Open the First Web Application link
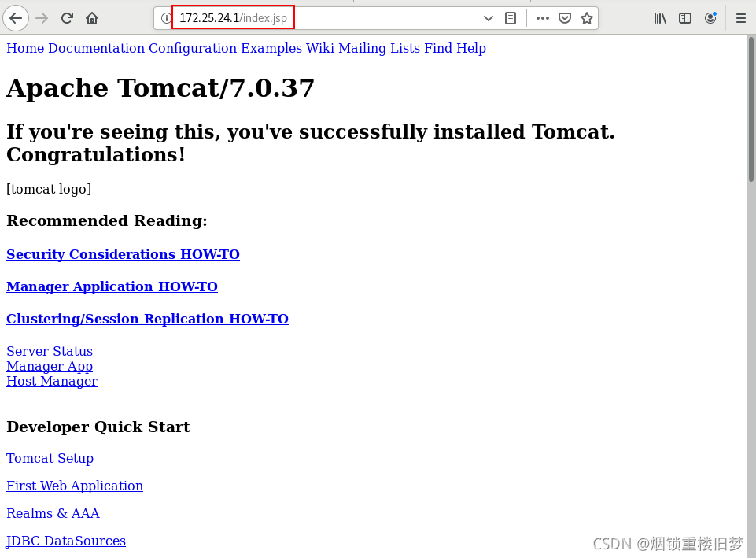The width and height of the screenshot is (756, 558). click(x=75, y=486)
